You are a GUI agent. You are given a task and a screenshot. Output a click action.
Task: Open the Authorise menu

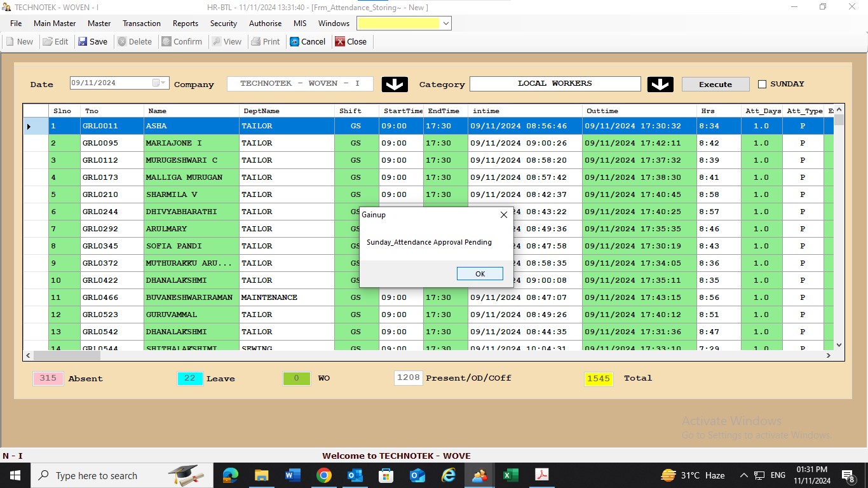pyautogui.click(x=265, y=24)
